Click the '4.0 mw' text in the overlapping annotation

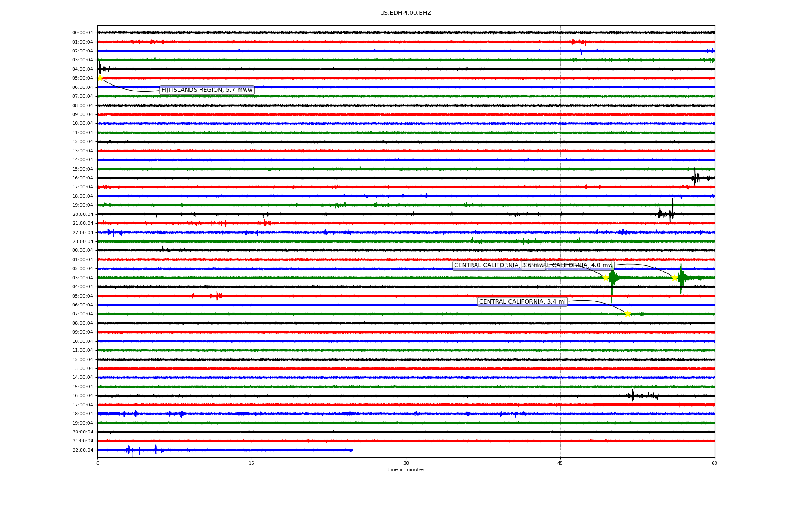601,265
